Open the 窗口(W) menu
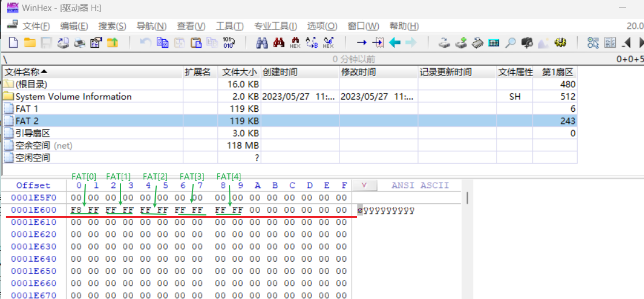This screenshot has width=644, height=299. 363,27
